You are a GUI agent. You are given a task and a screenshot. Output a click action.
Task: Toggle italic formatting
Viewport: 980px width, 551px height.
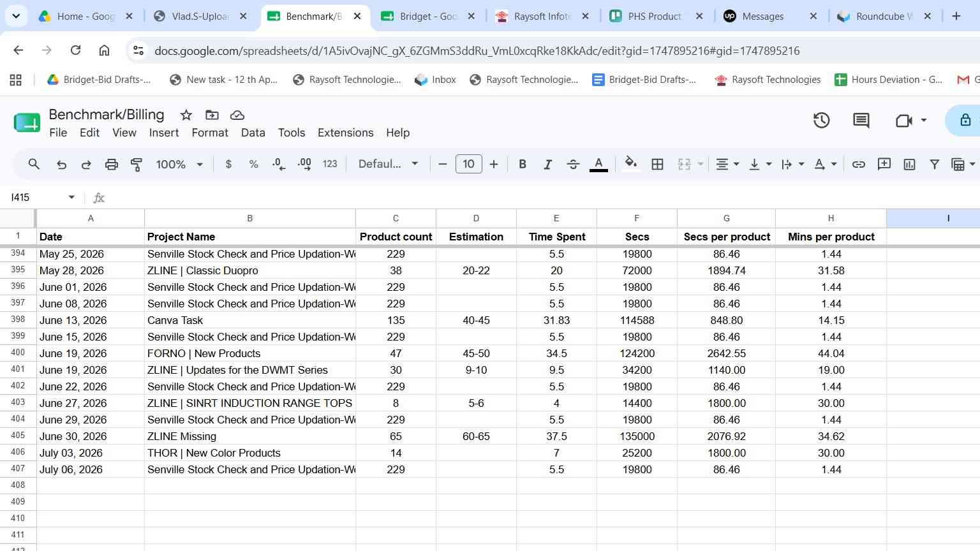click(547, 165)
